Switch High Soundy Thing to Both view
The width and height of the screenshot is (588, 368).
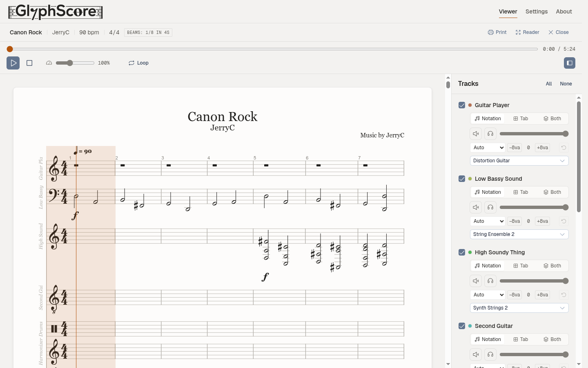(552, 266)
